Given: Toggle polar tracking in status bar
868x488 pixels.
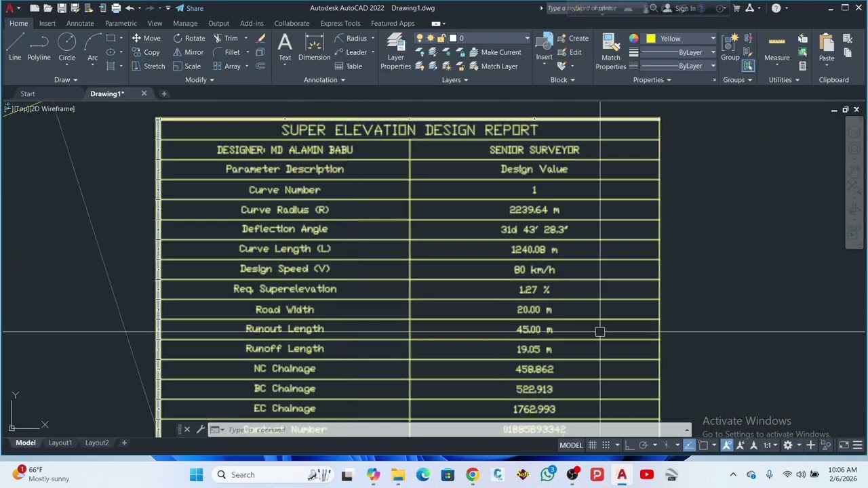Looking at the screenshot, I should [643, 445].
